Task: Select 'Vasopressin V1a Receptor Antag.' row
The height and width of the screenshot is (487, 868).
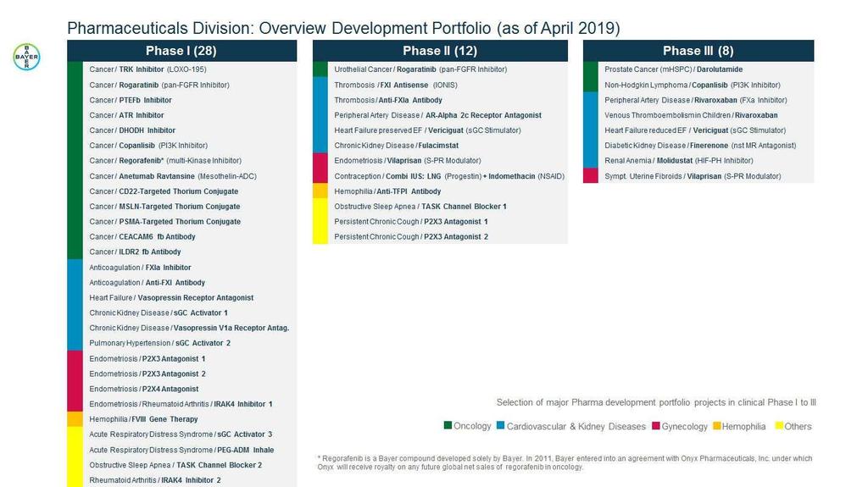Action: click(x=181, y=328)
